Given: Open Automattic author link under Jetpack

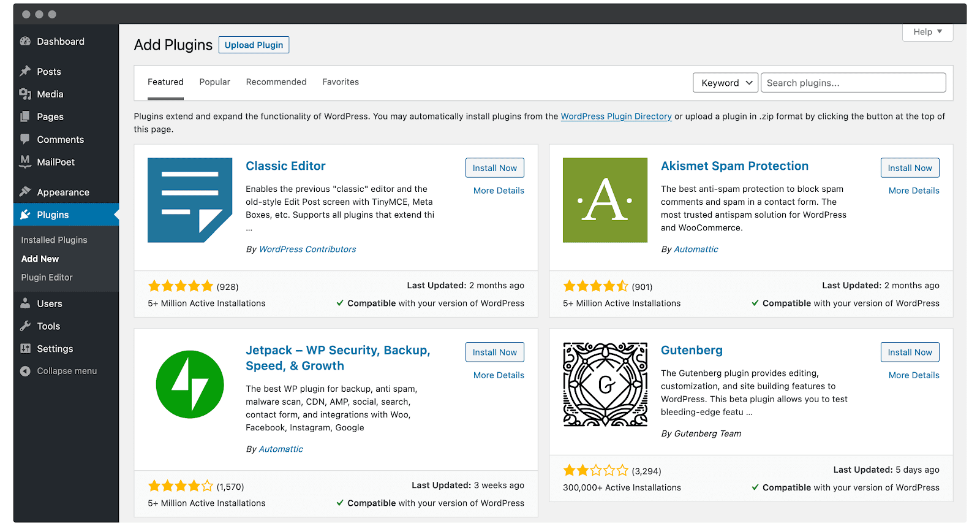Looking at the screenshot, I should tap(281, 449).
